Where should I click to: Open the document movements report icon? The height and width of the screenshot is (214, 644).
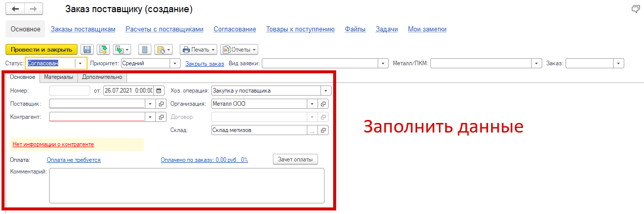click(x=145, y=50)
